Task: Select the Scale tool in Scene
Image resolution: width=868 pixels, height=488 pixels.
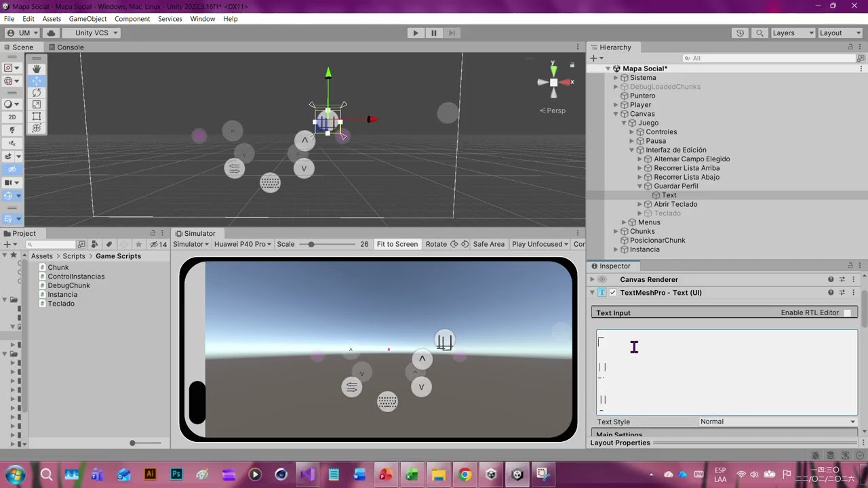Action: click(x=37, y=104)
